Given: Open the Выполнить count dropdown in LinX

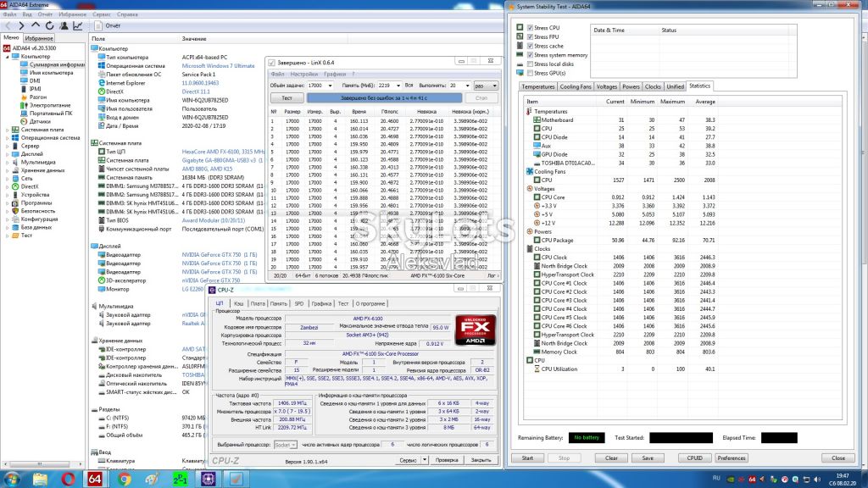Looking at the screenshot, I should 467,86.
